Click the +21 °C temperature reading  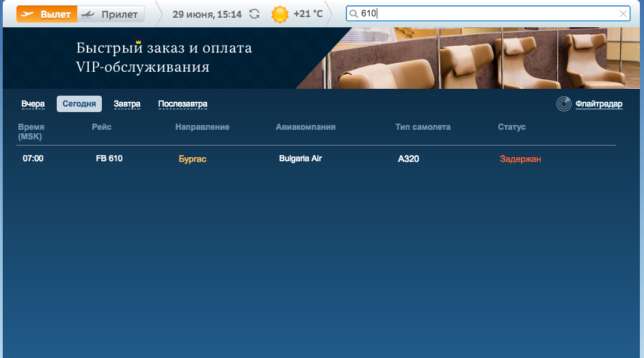point(308,14)
